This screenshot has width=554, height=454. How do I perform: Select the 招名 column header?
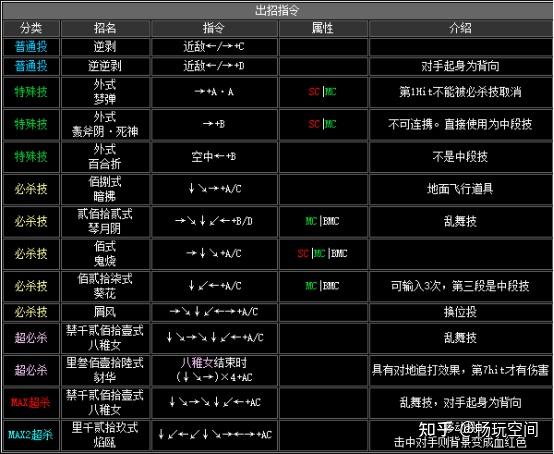(x=105, y=28)
